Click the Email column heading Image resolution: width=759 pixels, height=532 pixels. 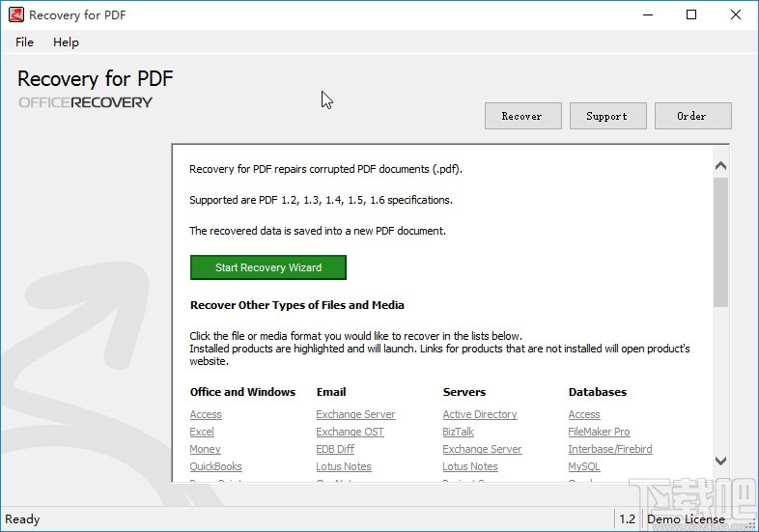click(331, 392)
